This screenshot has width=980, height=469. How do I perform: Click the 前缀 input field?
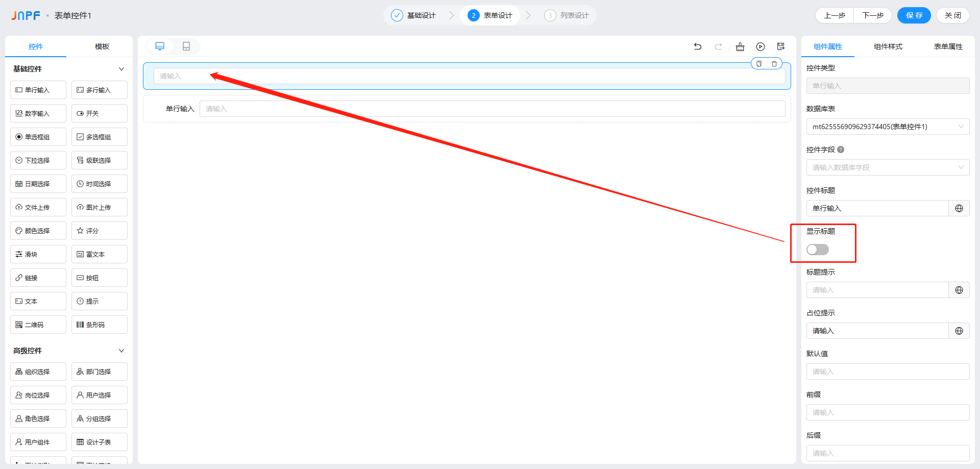(x=888, y=412)
